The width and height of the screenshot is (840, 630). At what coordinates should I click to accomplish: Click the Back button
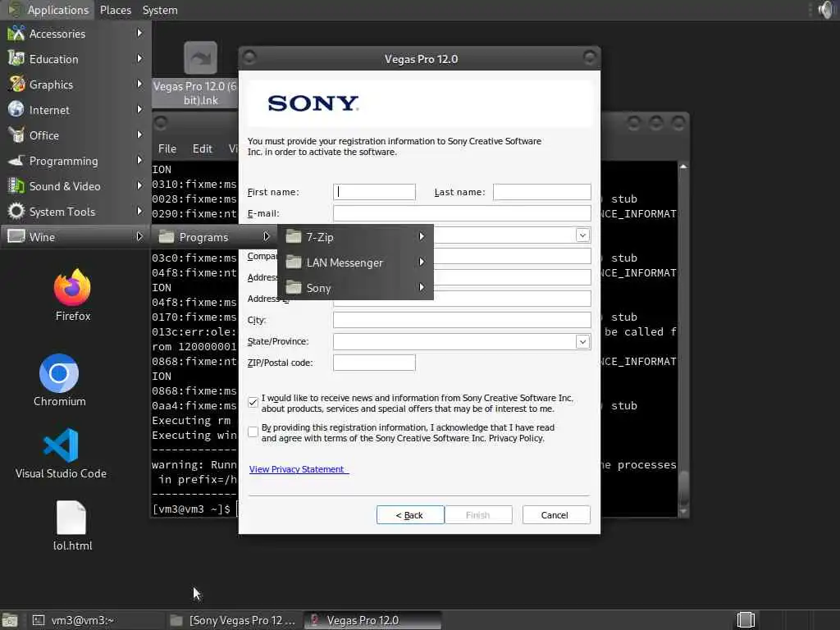point(410,515)
